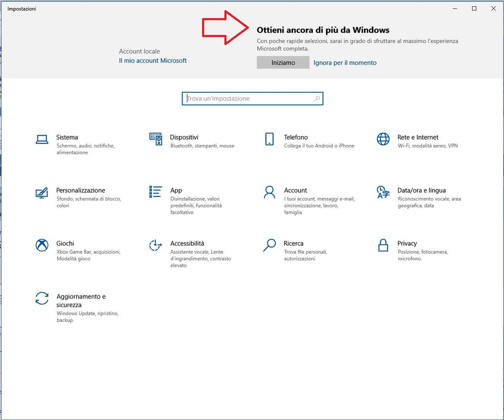
Task: Click 'Trova file personali, autorizzazioni' description
Action: click(306, 255)
